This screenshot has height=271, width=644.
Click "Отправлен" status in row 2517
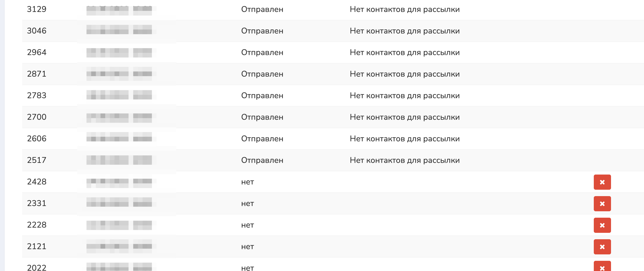[262, 160]
